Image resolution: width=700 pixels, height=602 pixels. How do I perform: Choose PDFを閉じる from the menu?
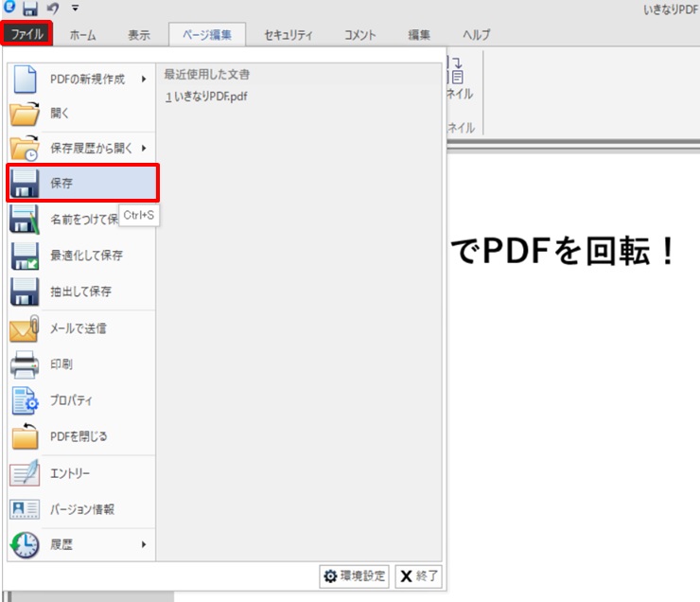point(79,436)
